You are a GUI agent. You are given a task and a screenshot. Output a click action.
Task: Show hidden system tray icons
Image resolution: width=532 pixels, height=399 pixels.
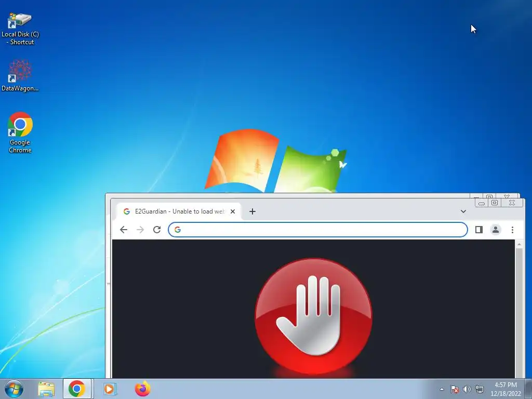click(442, 389)
